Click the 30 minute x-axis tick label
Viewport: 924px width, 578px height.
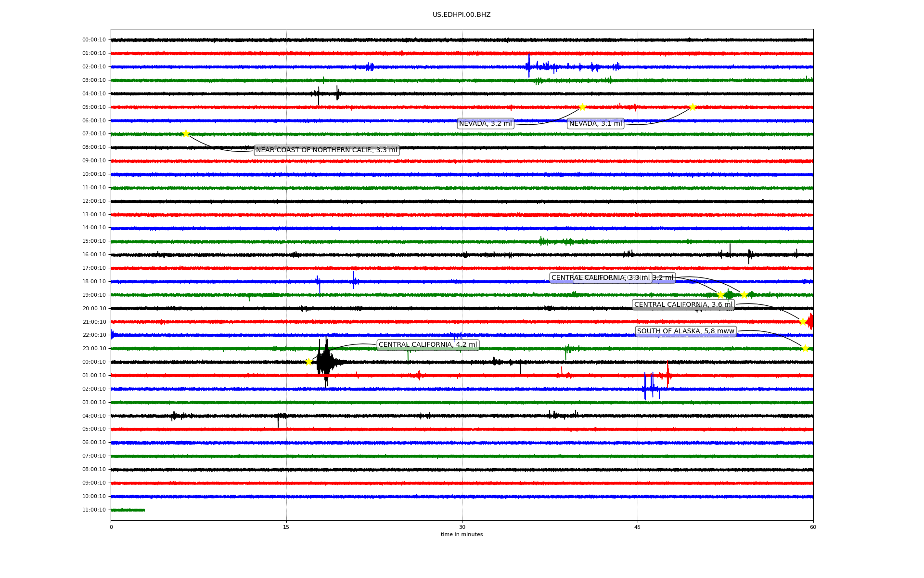point(462,527)
